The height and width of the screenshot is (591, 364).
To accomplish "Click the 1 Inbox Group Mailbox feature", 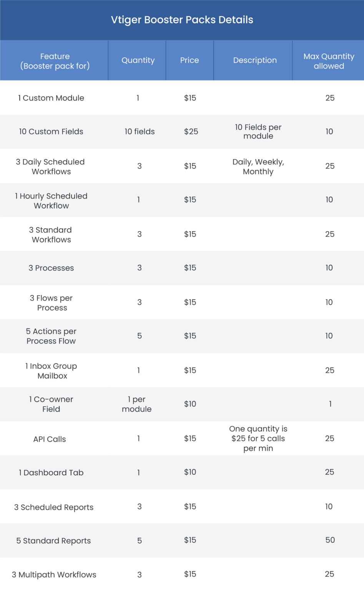I will [51, 371].
